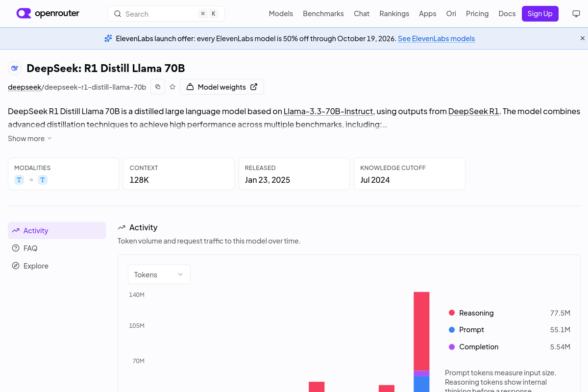Click the Sign Up button

(x=540, y=14)
